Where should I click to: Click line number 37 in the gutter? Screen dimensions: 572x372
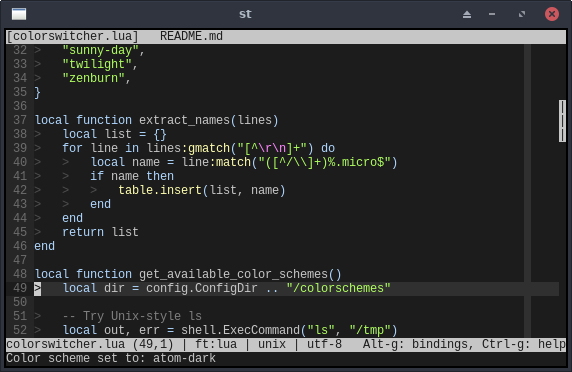click(x=20, y=120)
